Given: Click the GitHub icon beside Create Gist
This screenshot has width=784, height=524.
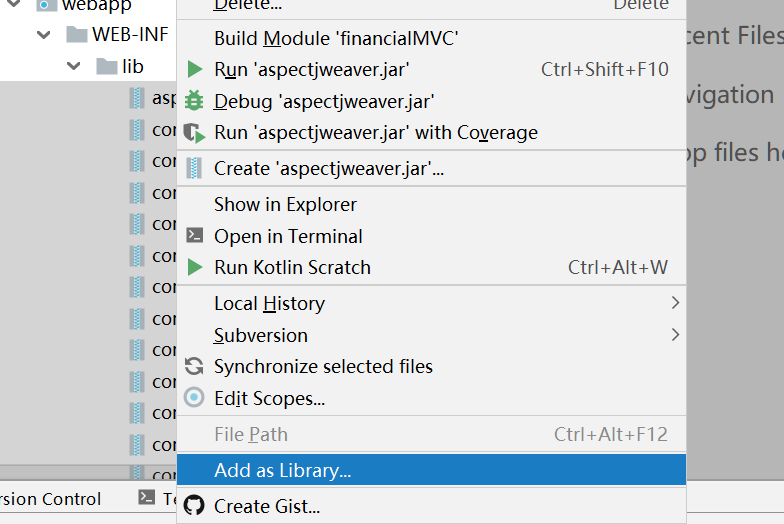Looking at the screenshot, I should coord(194,506).
